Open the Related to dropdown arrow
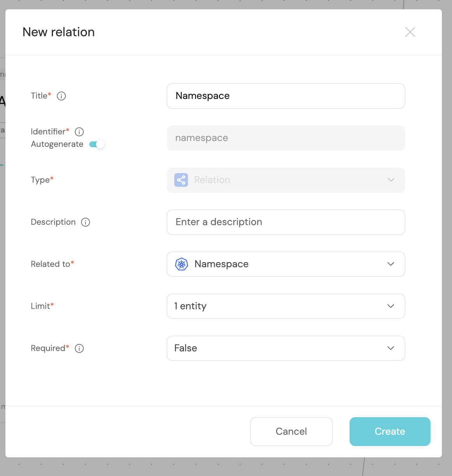The image size is (452, 476). [x=391, y=264]
